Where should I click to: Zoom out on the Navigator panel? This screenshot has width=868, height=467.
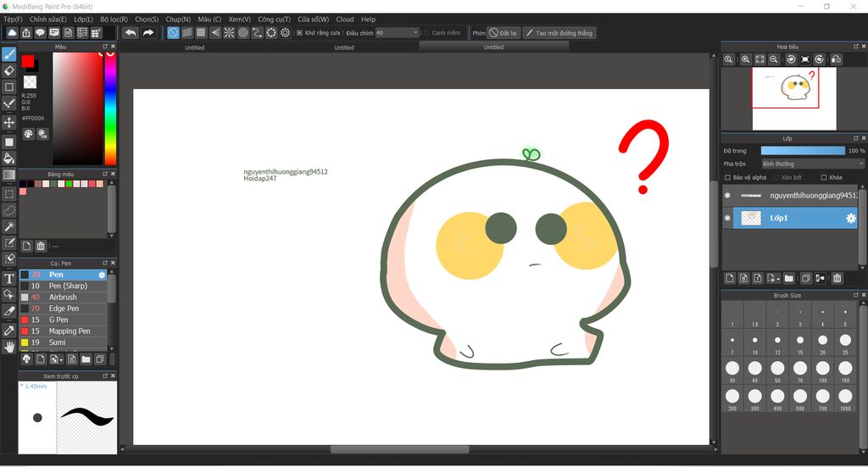tap(774, 59)
